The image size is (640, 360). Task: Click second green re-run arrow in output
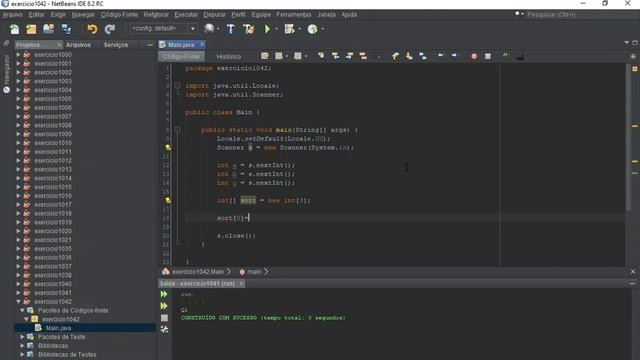pyautogui.click(x=164, y=306)
